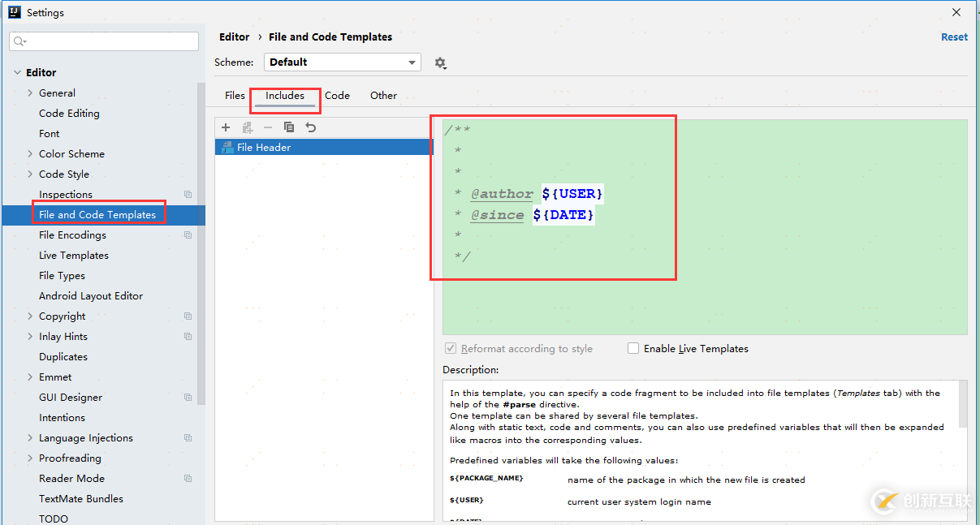Expand the Language Injections node arrow
Image resolution: width=980 pixels, height=525 pixels.
(x=31, y=438)
